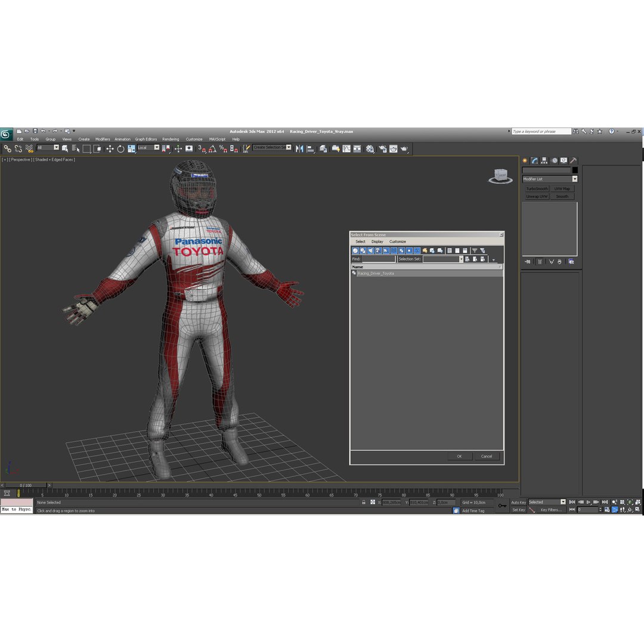Open the Selected key mode dropdown
Viewport: 644px width, 644px height.
(x=547, y=502)
